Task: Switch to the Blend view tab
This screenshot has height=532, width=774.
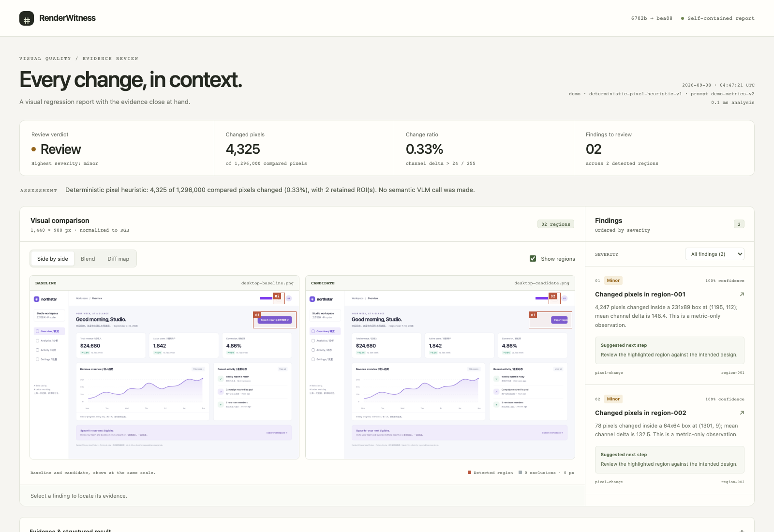Action: 88,259
